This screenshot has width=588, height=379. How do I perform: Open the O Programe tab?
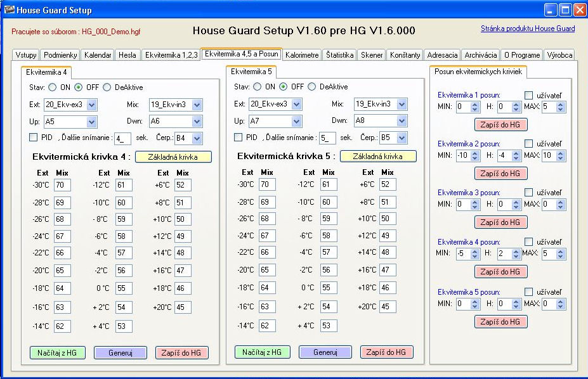pyautogui.click(x=522, y=55)
